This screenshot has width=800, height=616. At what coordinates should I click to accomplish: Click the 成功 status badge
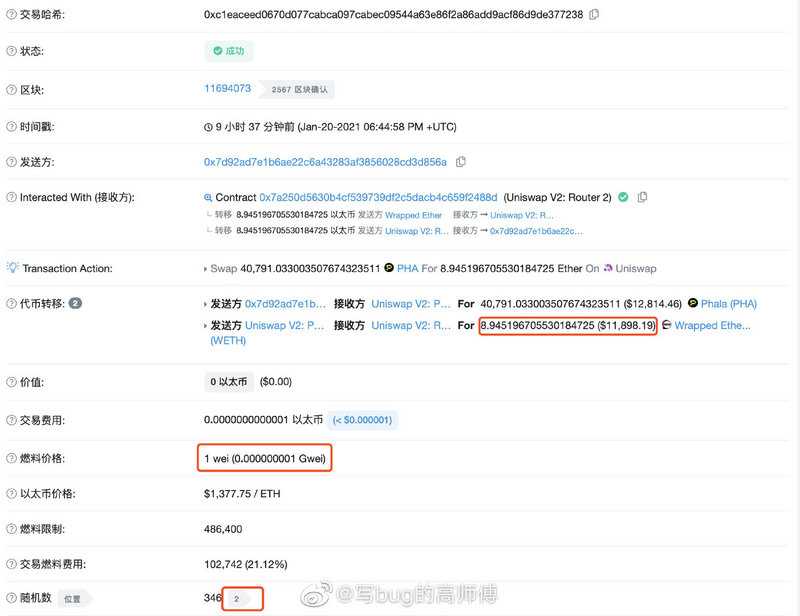pyautogui.click(x=229, y=50)
